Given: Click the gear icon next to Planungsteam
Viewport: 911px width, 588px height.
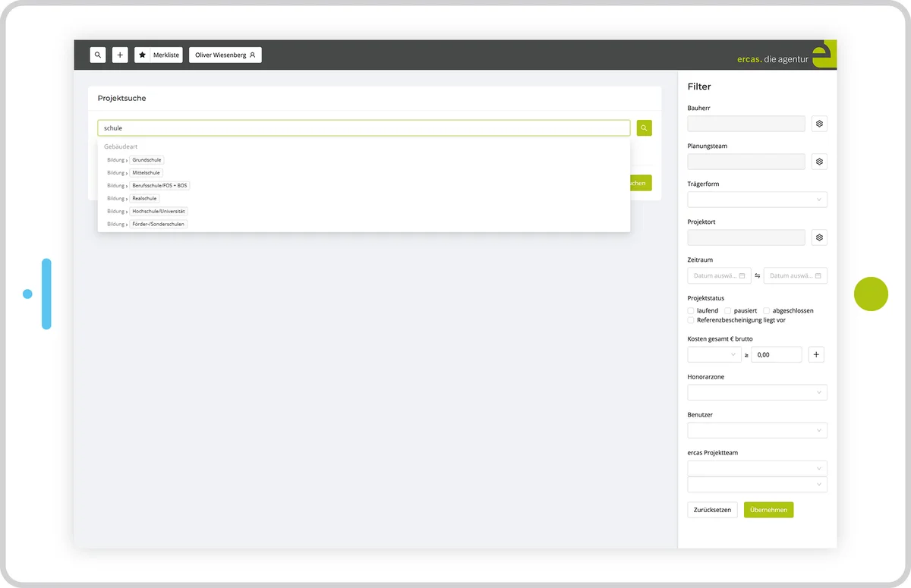Looking at the screenshot, I should pyautogui.click(x=818, y=162).
